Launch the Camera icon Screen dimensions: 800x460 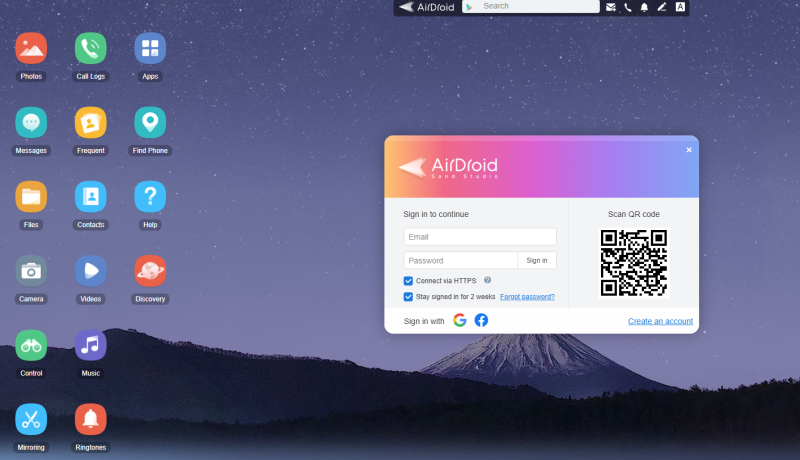(31, 271)
